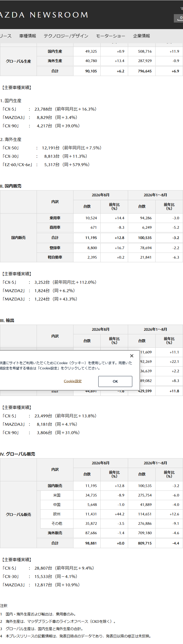Click the 欧州 row label
The height and width of the screenshot is (644, 183).
(x=57, y=514)
